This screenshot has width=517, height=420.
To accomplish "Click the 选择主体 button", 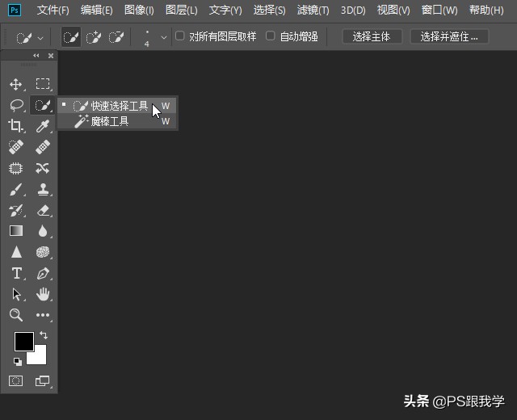I will [372, 36].
